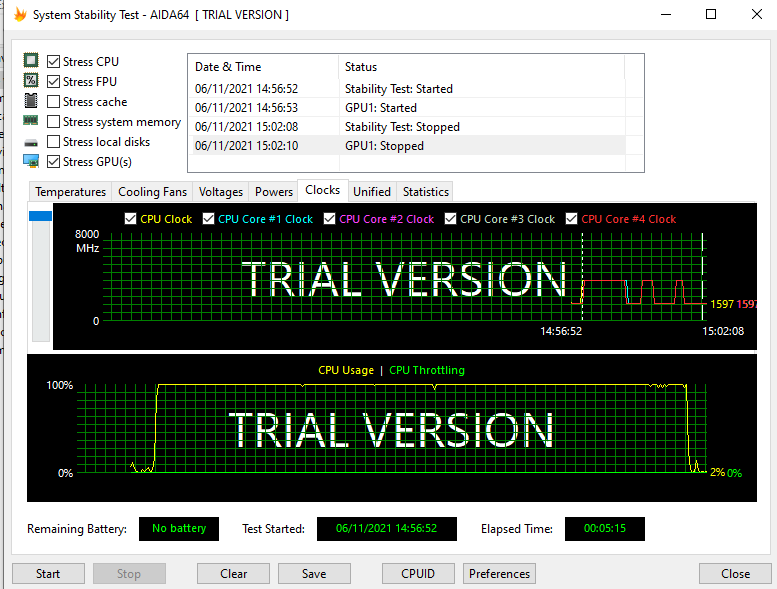
Task: Uncheck the Stress GPU(s) checkbox
Action: click(x=54, y=161)
